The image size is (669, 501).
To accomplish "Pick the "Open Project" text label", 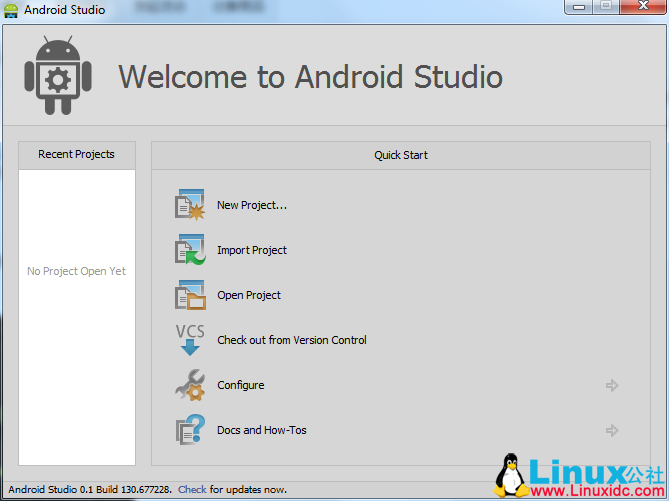I will [249, 295].
